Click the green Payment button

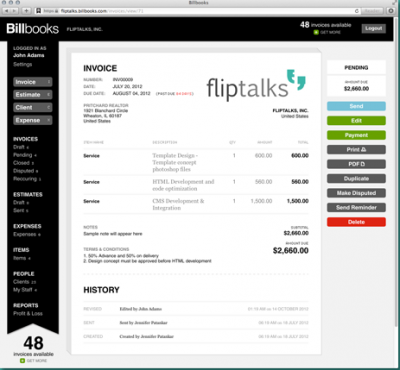356,135
